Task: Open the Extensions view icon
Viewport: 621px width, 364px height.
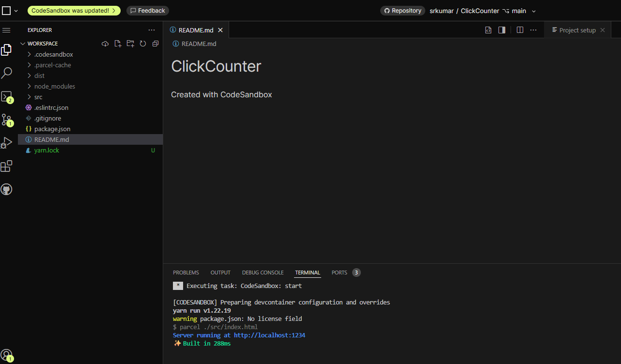Action: (7, 166)
